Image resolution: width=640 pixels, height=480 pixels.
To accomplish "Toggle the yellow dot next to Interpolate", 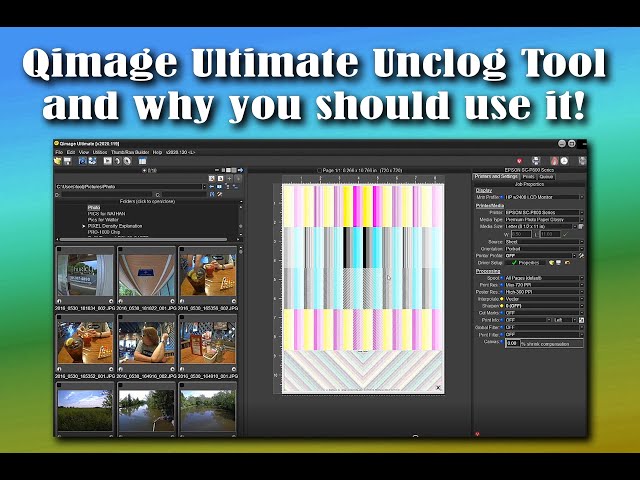I will click(502, 299).
